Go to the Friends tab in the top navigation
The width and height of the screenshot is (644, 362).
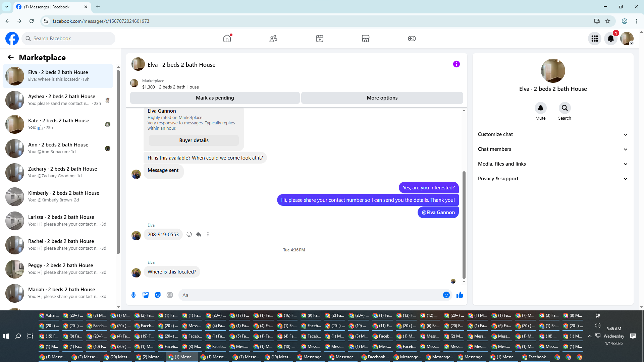(273, 39)
